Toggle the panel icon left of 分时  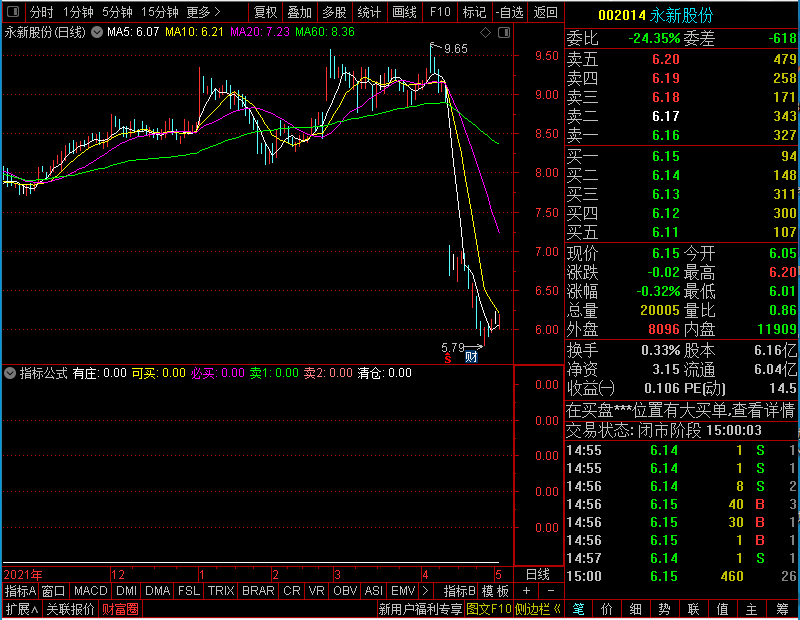click(13, 11)
